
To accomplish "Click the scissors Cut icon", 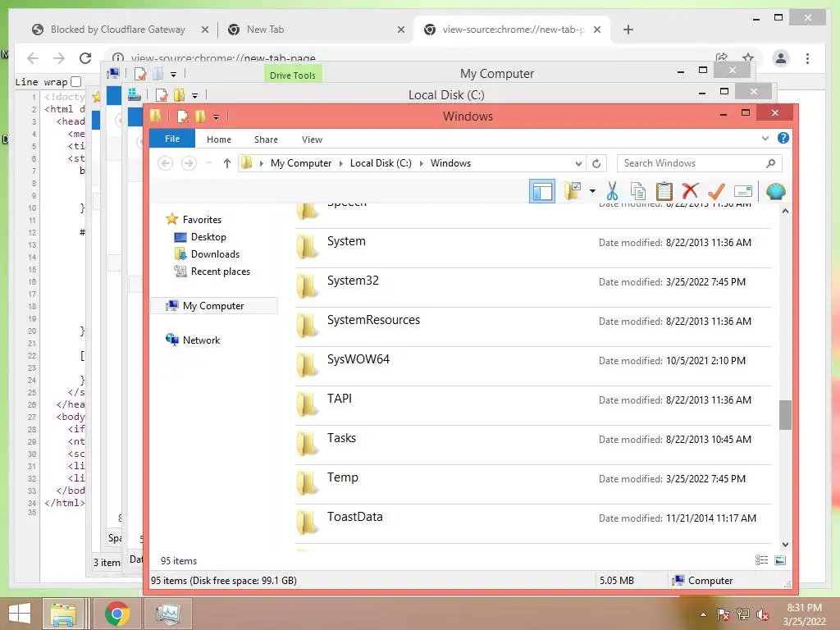I will 612,190.
